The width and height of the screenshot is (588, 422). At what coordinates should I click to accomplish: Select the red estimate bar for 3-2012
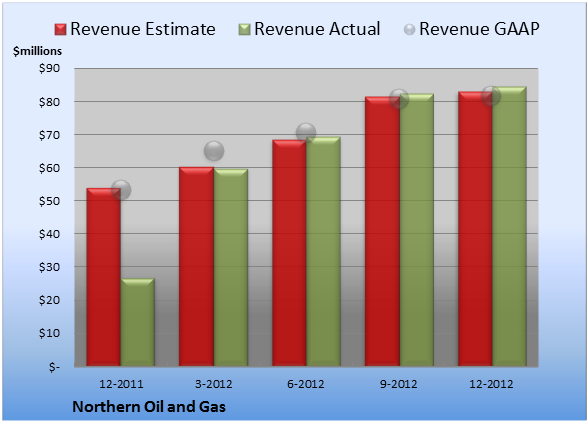pos(196,266)
